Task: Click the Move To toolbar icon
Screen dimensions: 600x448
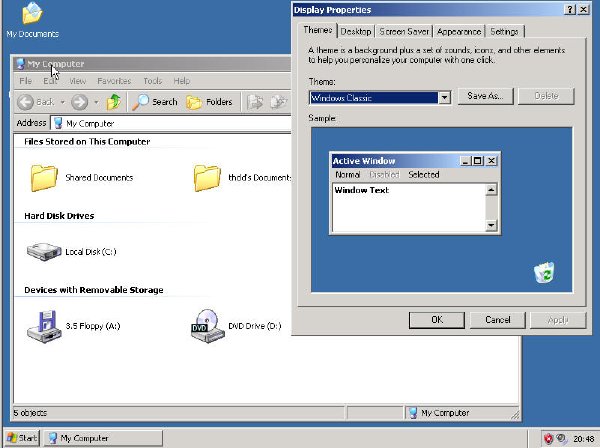Action: coord(255,102)
